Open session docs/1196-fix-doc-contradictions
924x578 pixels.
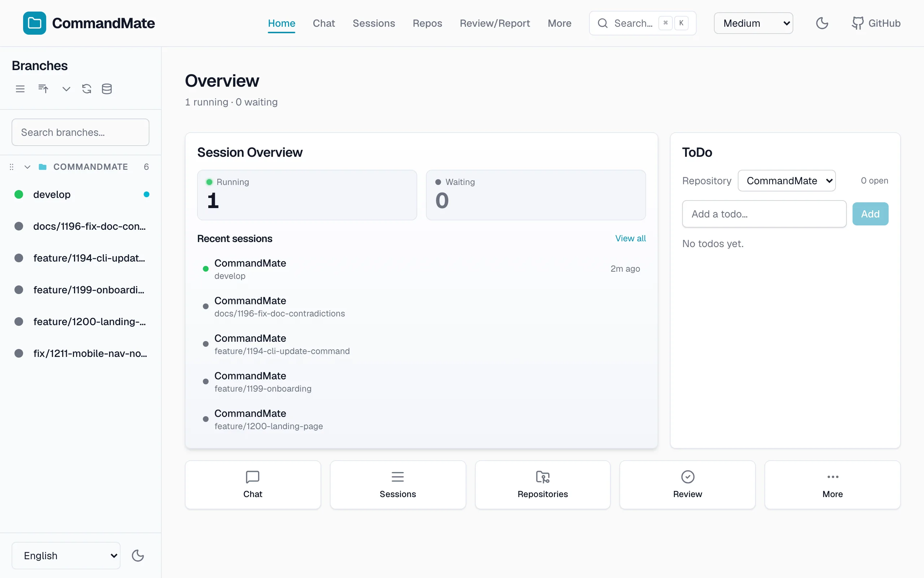coord(422,307)
